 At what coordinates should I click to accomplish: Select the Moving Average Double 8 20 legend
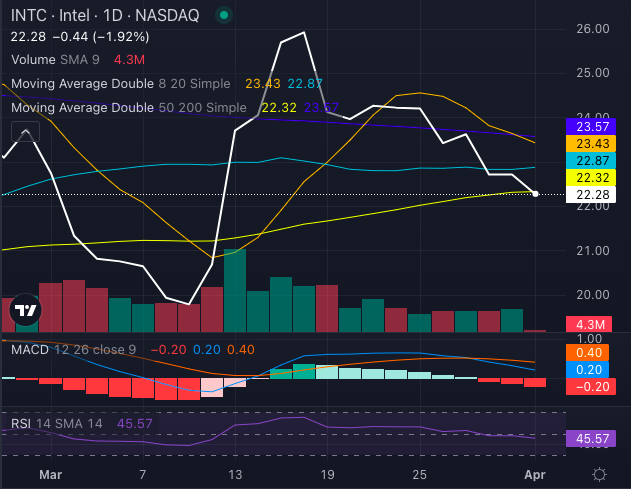point(120,84)
